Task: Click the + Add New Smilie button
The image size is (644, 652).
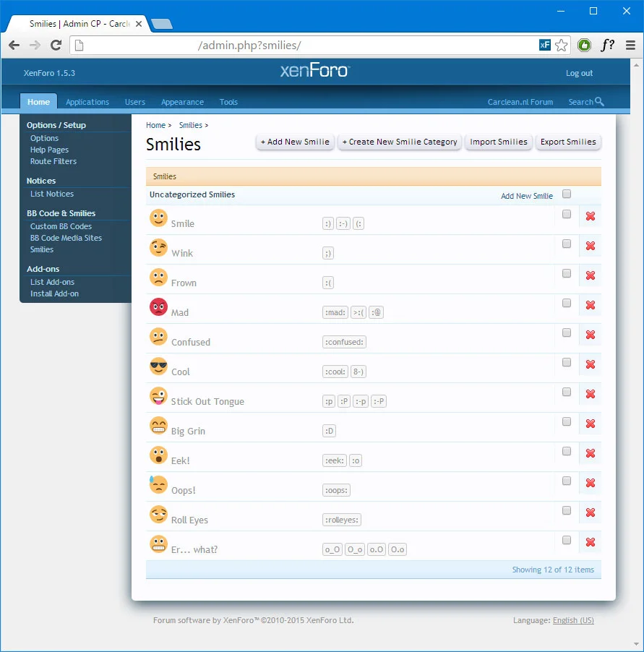Action: click(295, 142)
